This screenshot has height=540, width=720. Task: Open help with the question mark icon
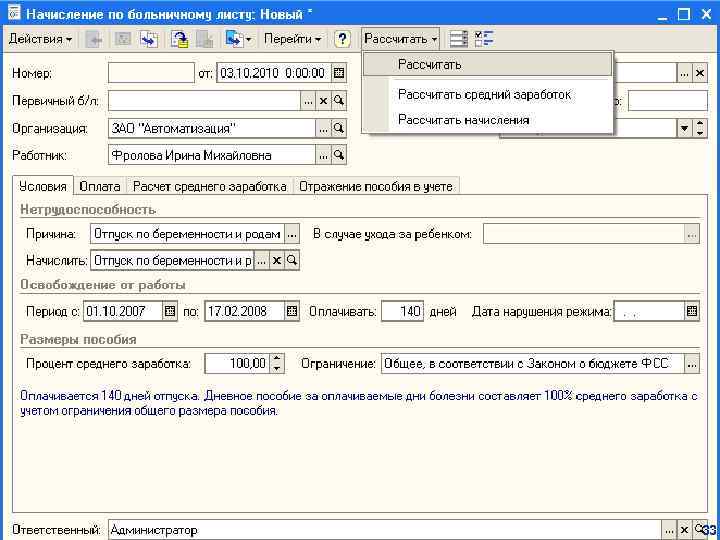click(x=342, y=39)
